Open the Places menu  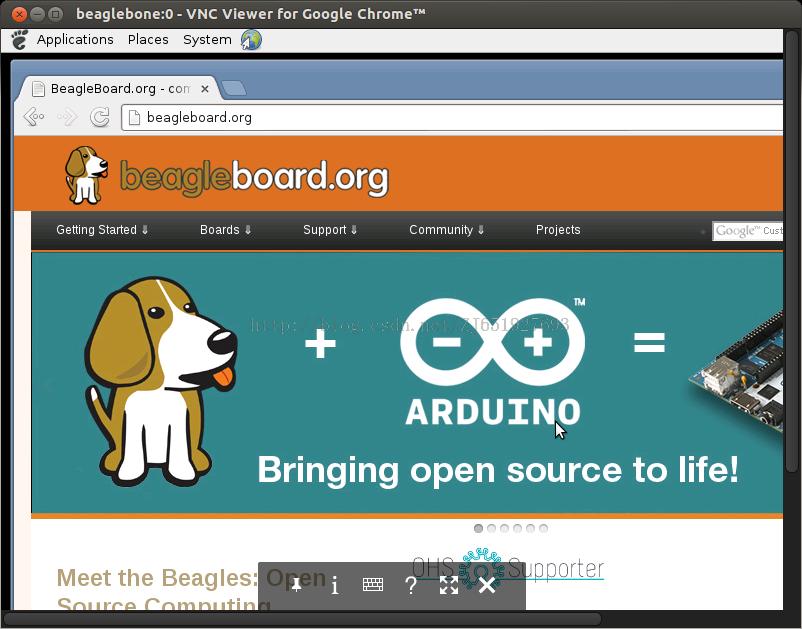pyautogui.click(x=148, y=39)
